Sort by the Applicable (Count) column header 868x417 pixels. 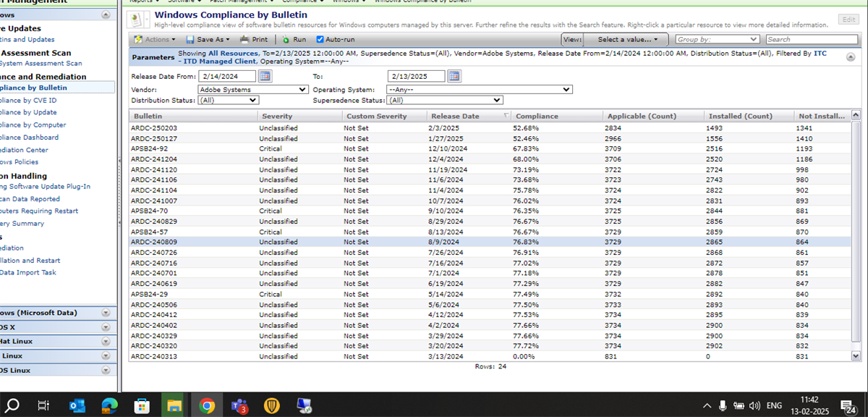click(654, 116)
